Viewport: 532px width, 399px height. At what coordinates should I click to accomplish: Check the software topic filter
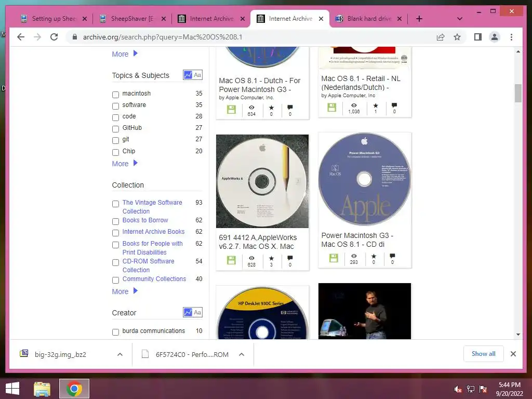pyautogui.click(x=115, y=106)
